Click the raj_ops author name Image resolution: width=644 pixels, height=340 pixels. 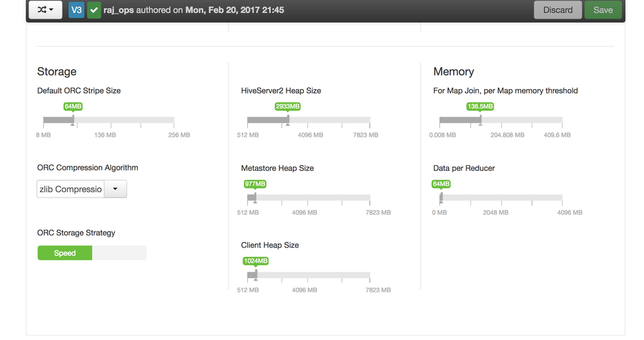(119, 10)
